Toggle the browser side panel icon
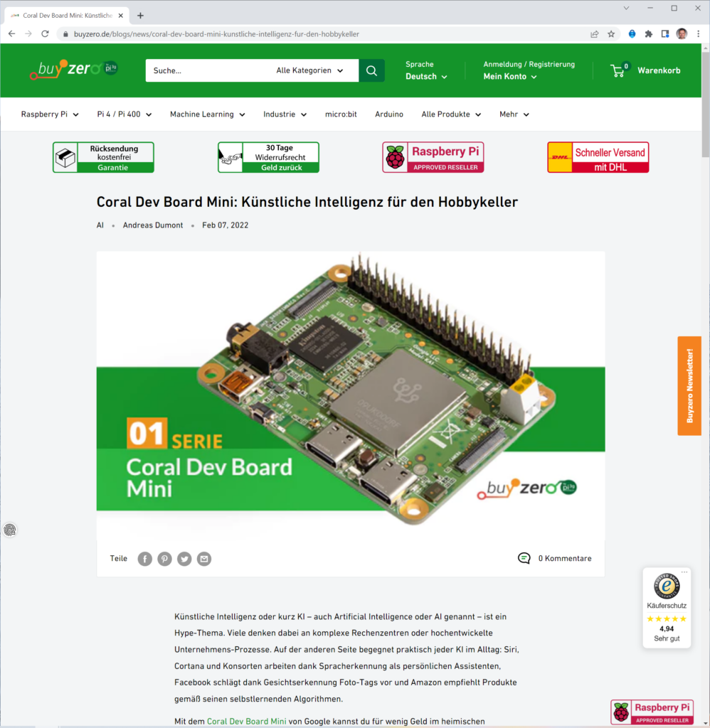The height and width of the screenshot is (728, 710). (665, 34)
